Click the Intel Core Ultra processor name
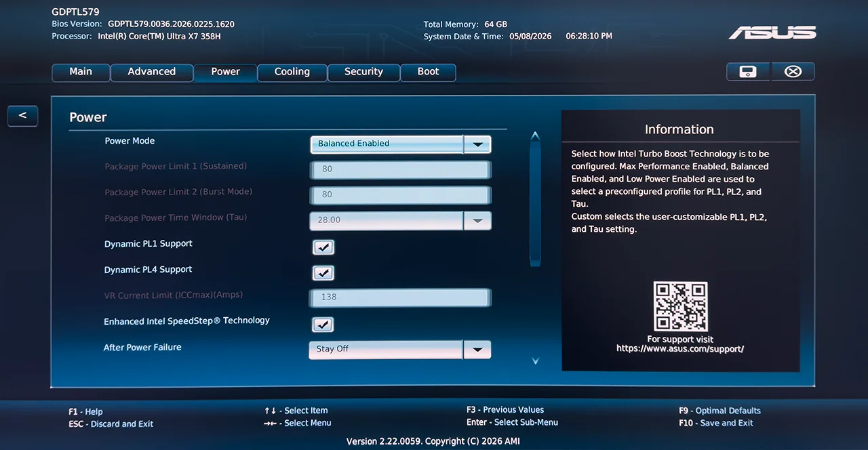This screenshot has height=450, width=868. [x=159, y=36]
